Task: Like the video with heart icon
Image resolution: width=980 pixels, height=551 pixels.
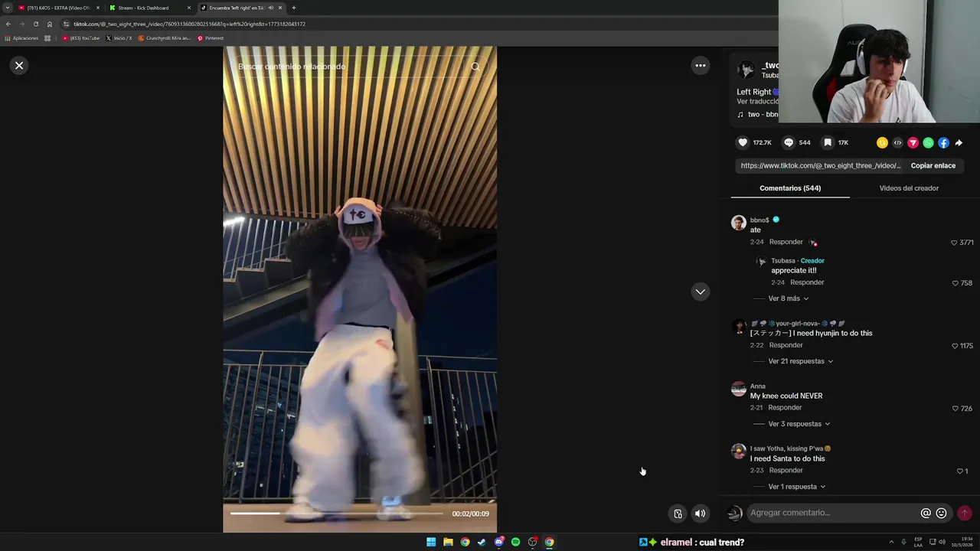Action: coord(743,142)
